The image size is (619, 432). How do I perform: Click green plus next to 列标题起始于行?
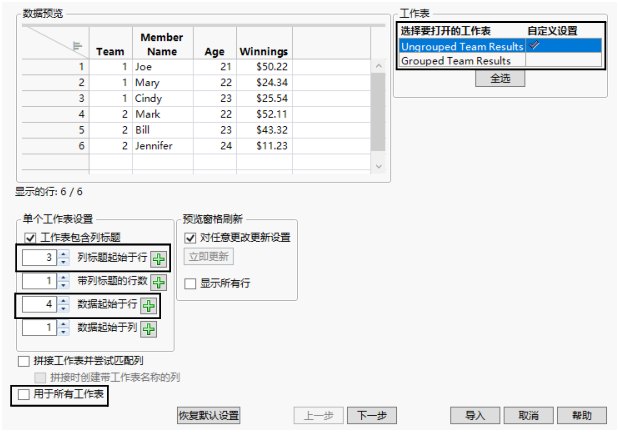159,259
